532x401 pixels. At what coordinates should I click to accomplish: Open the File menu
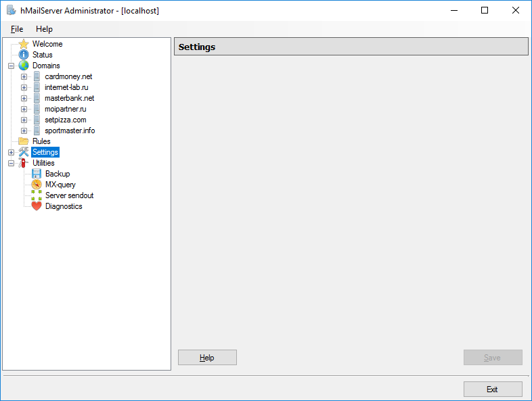coord(17,29)
